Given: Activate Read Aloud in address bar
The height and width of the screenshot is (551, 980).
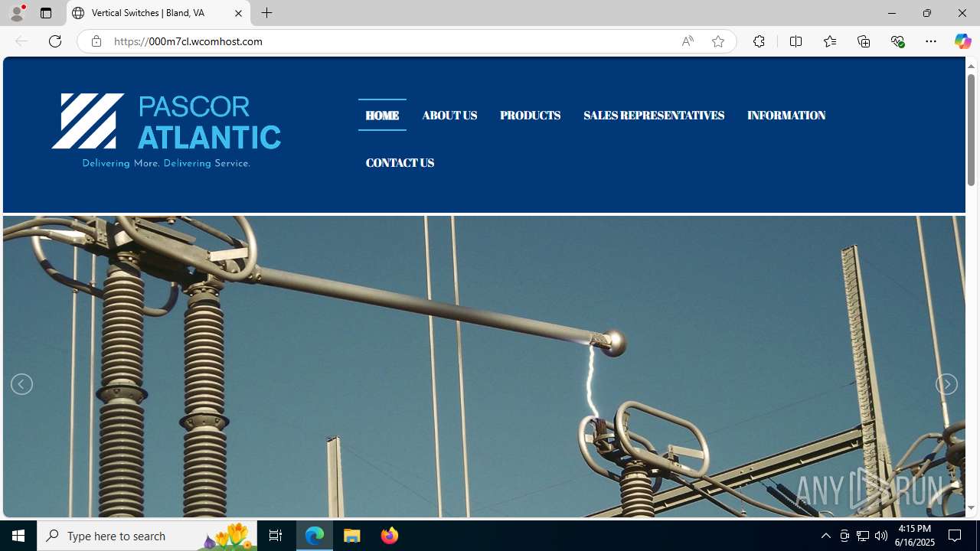Looking at the screenshot, I should [688, 41].
